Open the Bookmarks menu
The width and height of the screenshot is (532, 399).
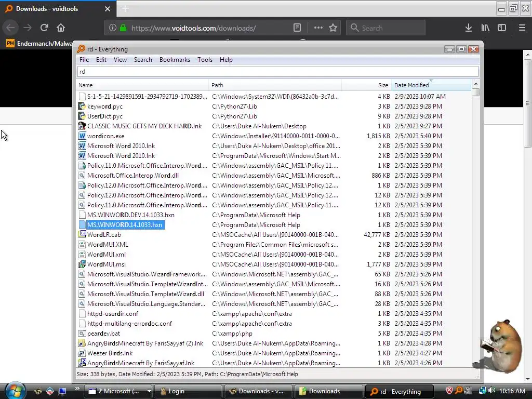point(175,60)
